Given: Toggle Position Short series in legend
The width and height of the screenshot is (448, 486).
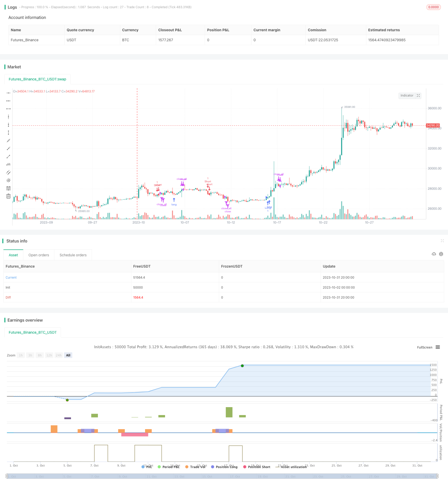Looking at the screenshot, I should [256, 467].
